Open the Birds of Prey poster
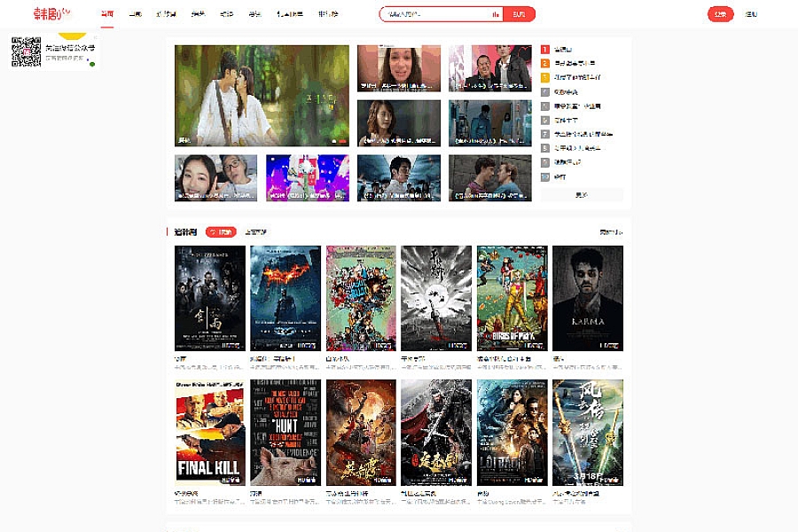Screen dimensions: 798x532 pyautogui.click(x=512, y=298)
